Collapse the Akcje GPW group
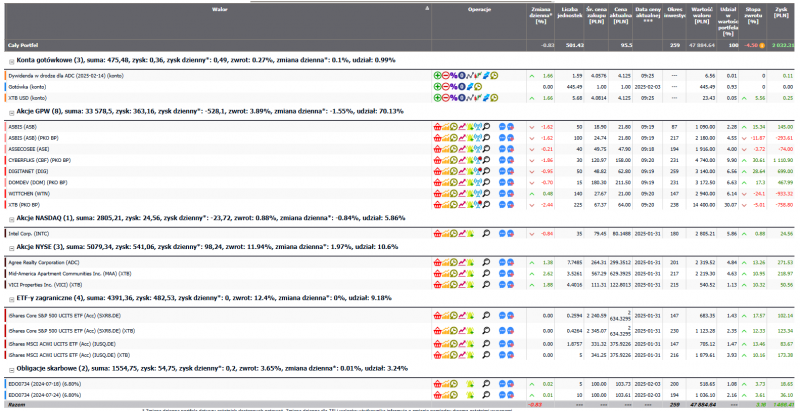Viewport: 800px width, 411px height. pyautogui.click(x=11, y=113)
